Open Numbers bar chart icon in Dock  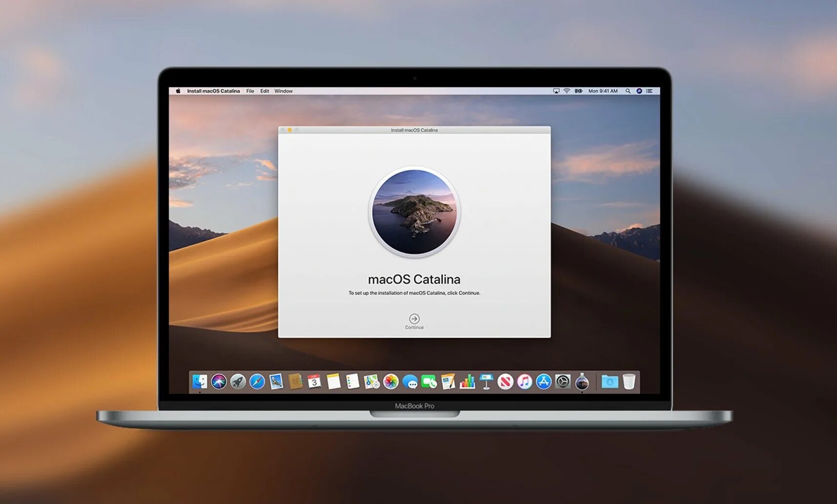pyautogui.click(x=467, y=382)
